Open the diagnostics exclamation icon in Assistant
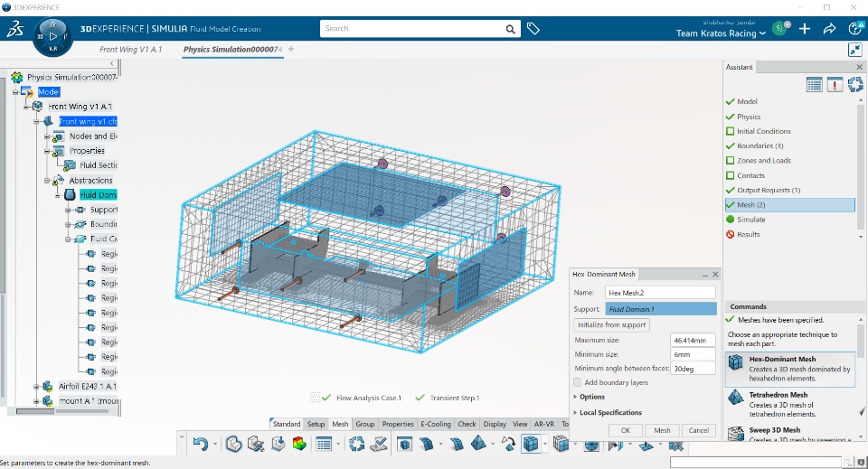Viewport: 868px width, 469px height. pyautogui.click(x=835, y=85)
